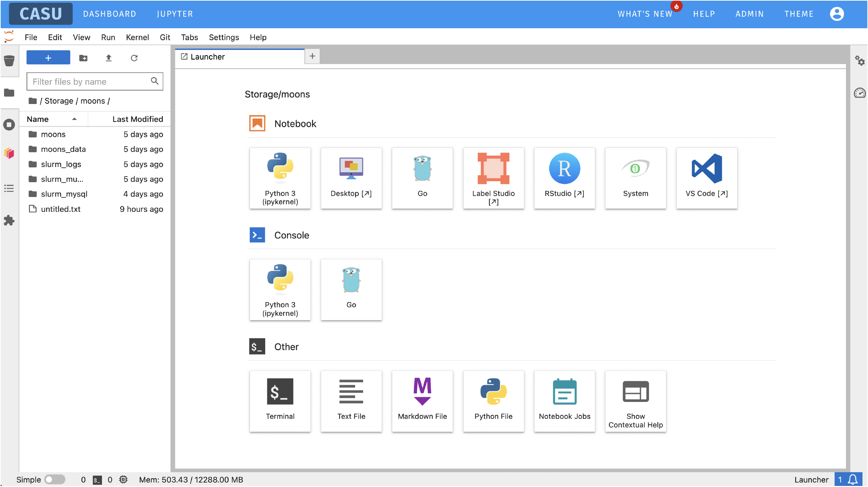The width and height of the screenshot is (868, 487).
Task: Go to DASHBOARD in top bar
Action: click(110, 14)
